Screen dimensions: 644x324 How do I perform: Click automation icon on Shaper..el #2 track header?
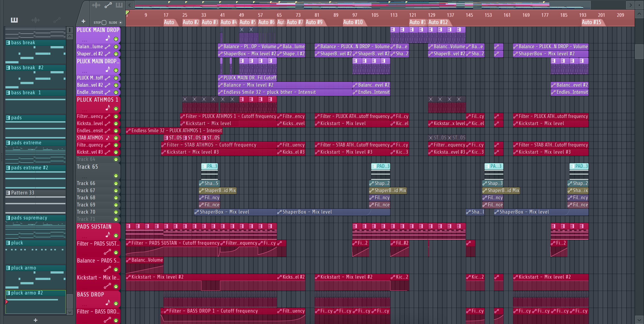click(x=108, y=54)
